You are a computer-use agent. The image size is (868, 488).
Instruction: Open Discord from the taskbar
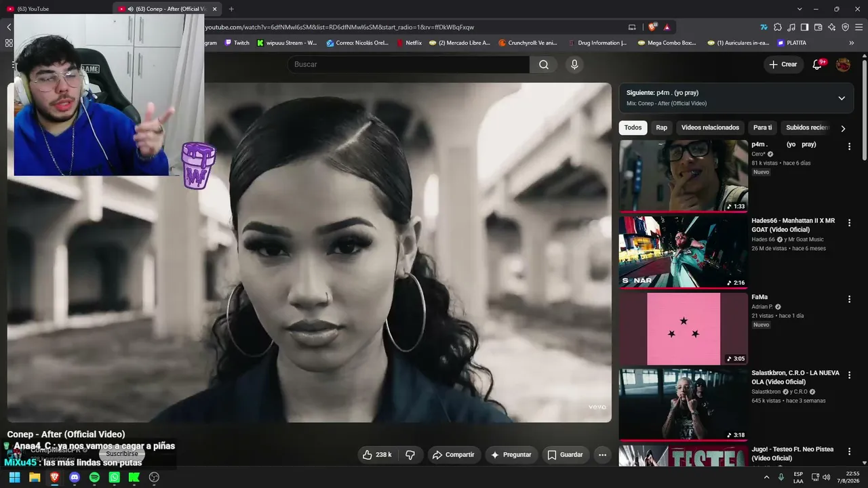point(75,477)
